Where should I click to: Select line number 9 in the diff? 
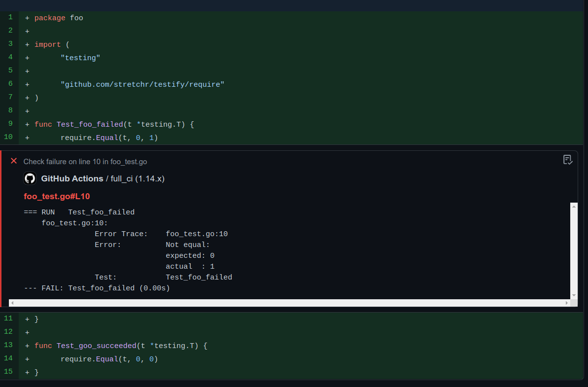[10, 124]
